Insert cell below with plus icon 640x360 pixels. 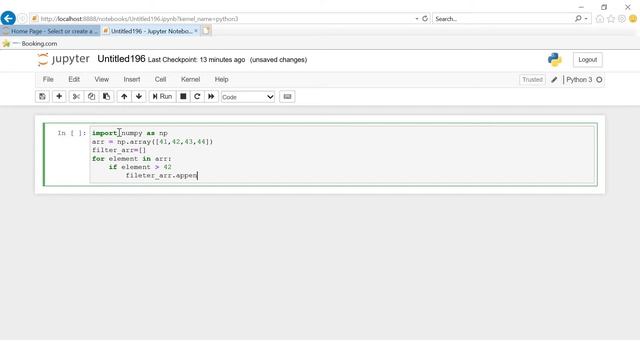[x=59, y=97]
